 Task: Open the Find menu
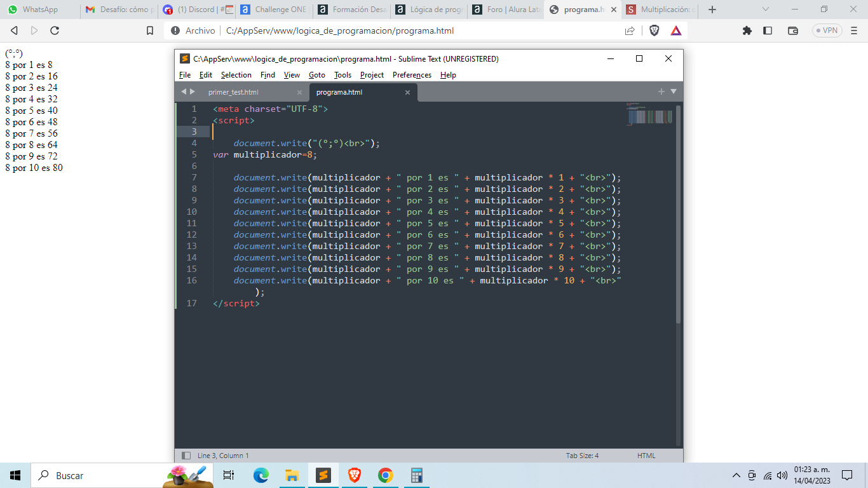pyautogui.click(x=268, y=75)
